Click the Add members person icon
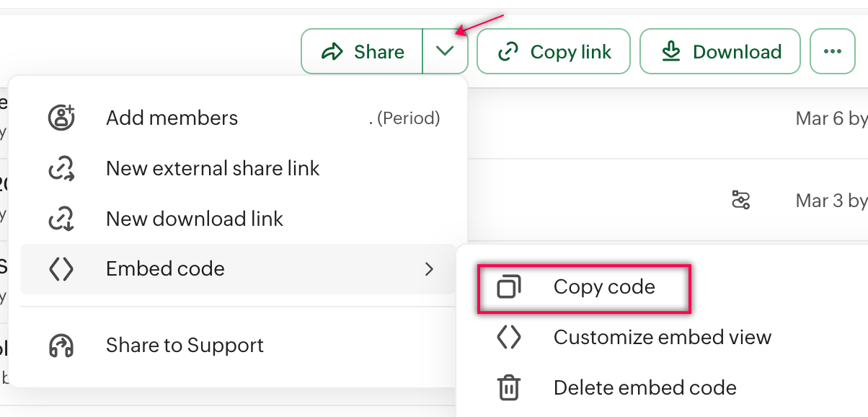The width and height of the screenshot is (868, 417). [61, 118]
